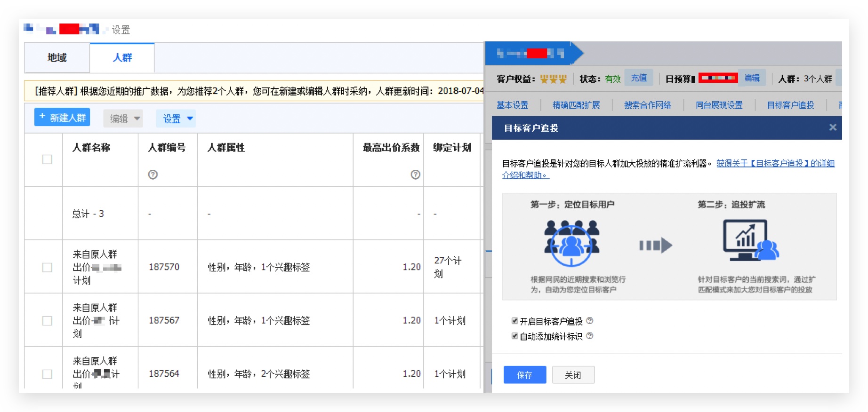Viewport: 868px width, 412px height.
Task: Click the monitor chart illustration for 追投扩流
Action: coord(750,240)
